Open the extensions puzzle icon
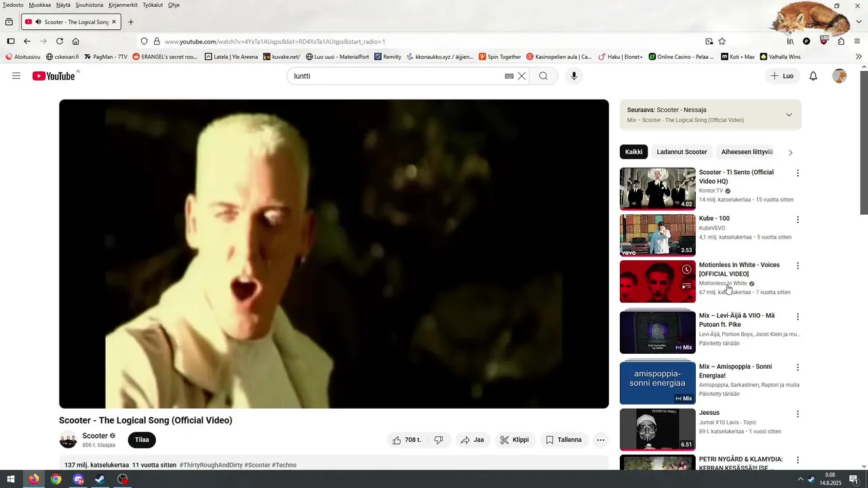 pos(841,41)
